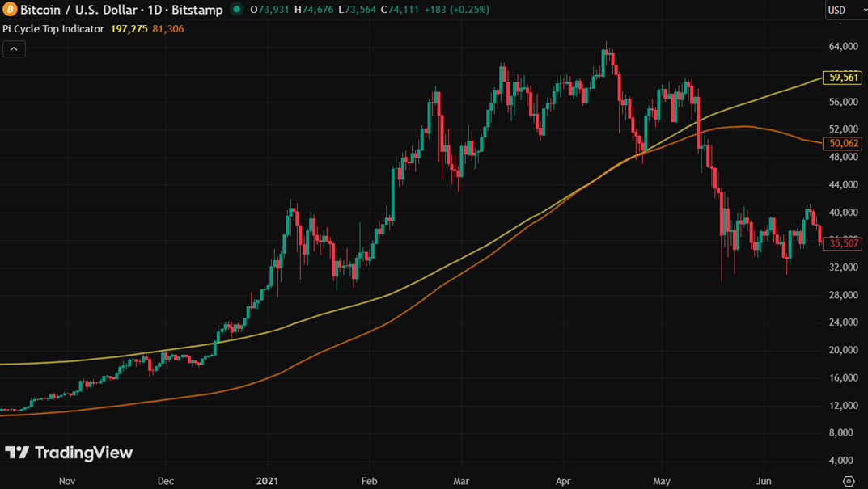868x489 pixels.
Task: Click the Nov label on time axis
Action: (x=67, y=481)
